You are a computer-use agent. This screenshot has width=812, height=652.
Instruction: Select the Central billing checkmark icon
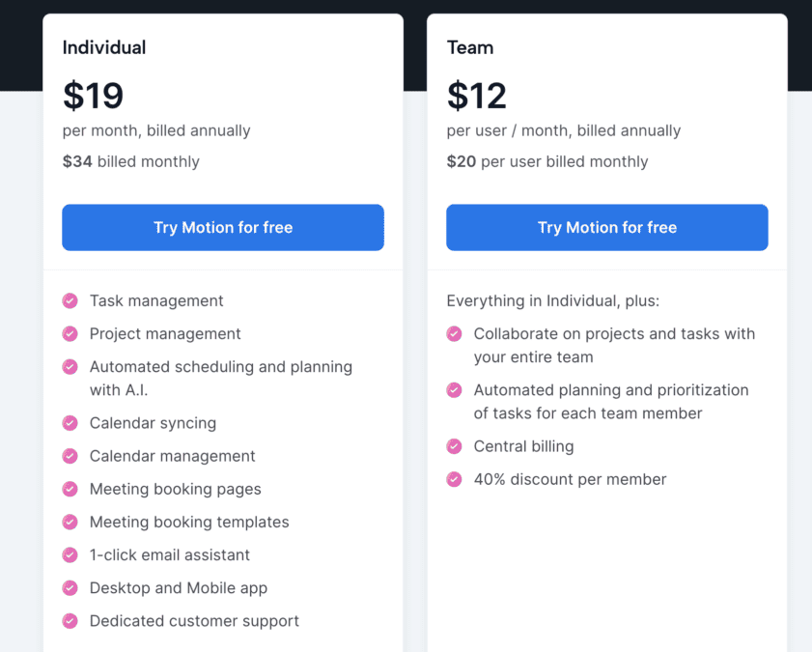454,446
